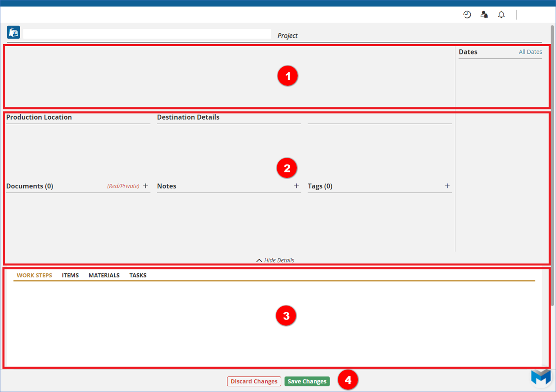Image resolution: width=556 pixels, height=392 pixels.
Task: Click into the project title field
Action: click(147, 34)
